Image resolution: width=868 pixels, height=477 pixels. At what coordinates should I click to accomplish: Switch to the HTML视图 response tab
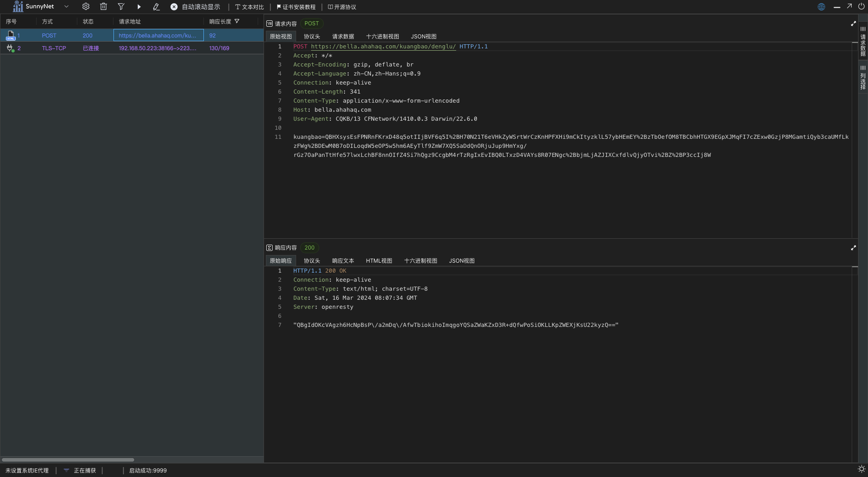[379, 261]
